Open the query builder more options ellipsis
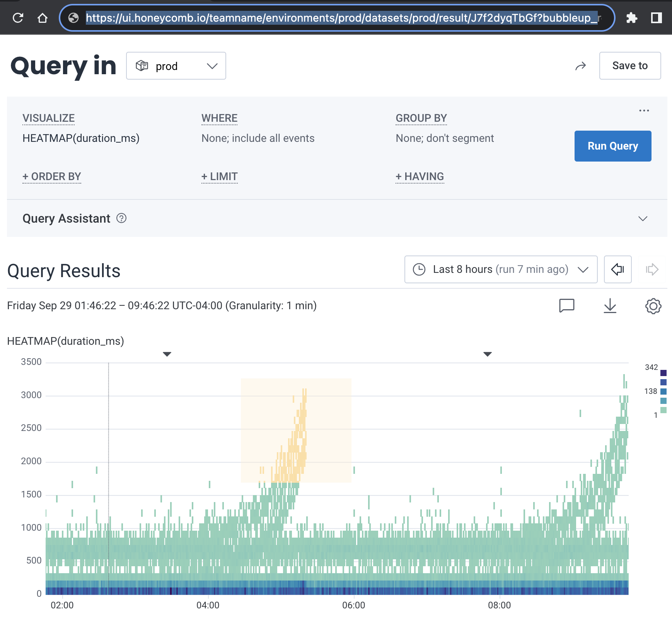The width and height of the screenshot is (672, 630). coord(644,111)
